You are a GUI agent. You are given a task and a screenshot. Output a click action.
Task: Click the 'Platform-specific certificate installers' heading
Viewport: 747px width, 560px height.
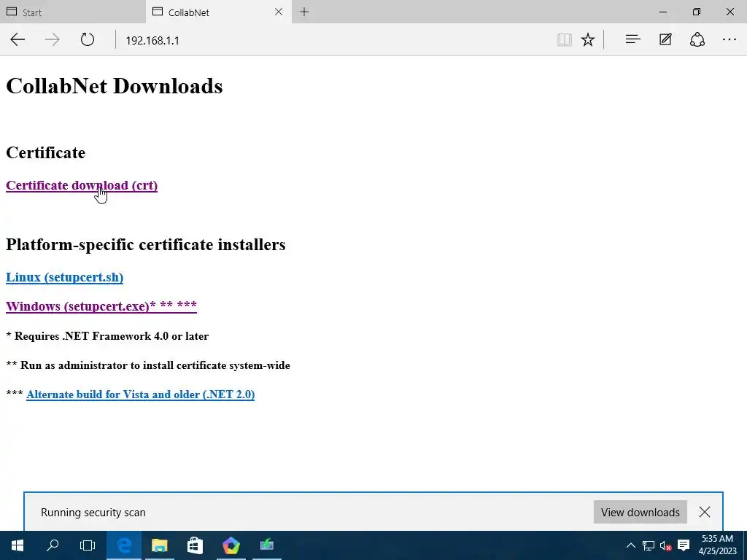pyautogui.click(x=145, y=244)
